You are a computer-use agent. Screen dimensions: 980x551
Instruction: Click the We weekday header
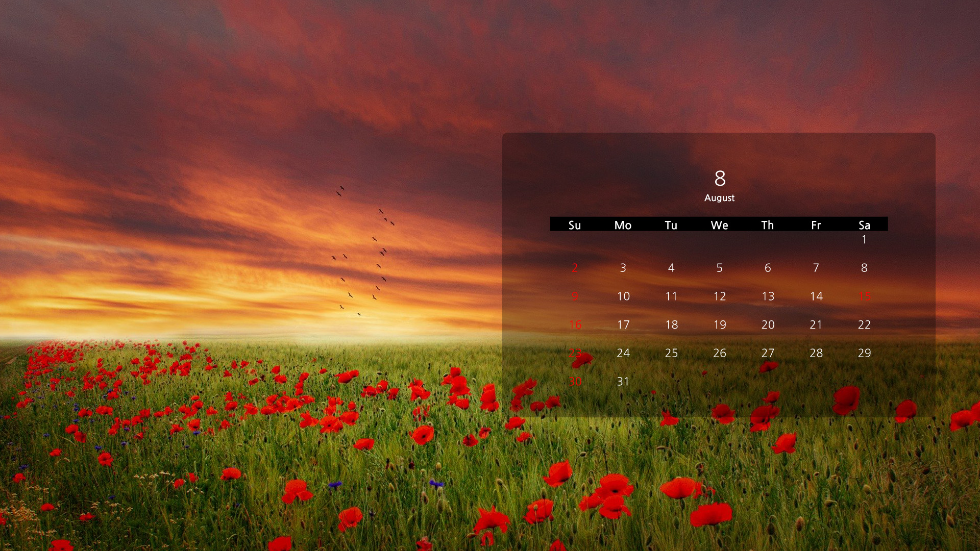coord(719,225)
